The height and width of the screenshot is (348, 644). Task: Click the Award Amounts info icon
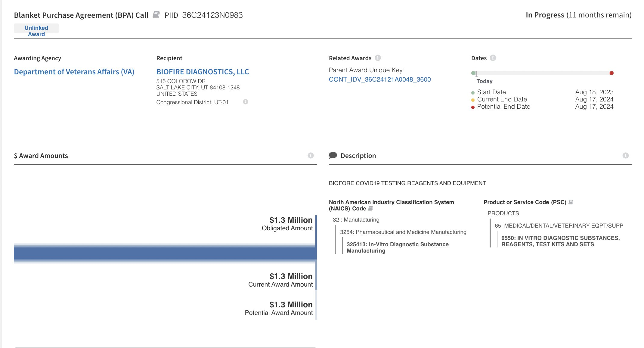[311, 156]
